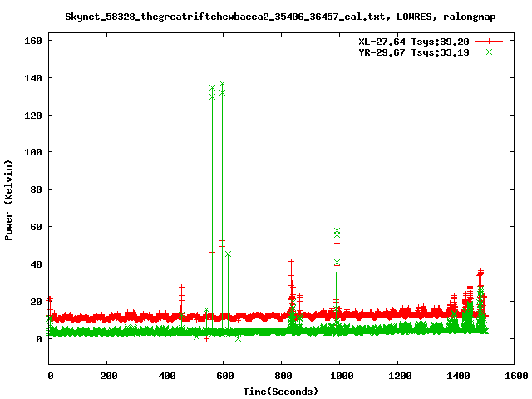This screenshot has height=399, width=532.
Task: Click the x-axis tick label 1200
Action: pos(400,376)
